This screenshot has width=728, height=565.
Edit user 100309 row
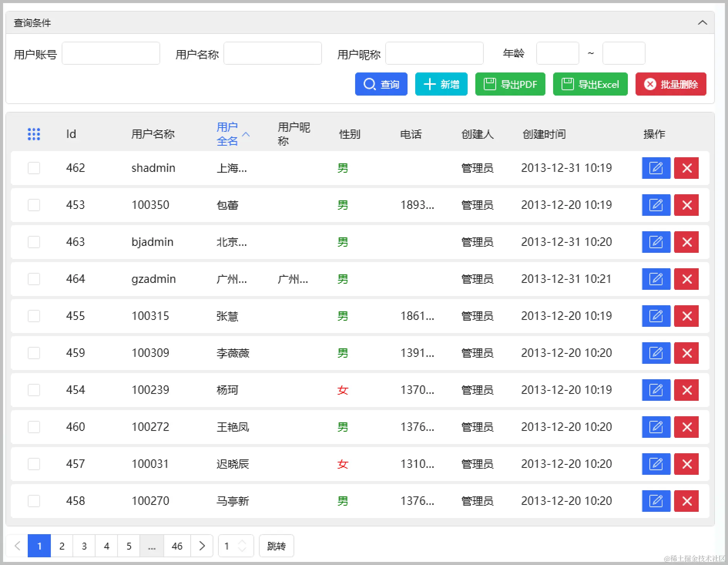[656, 353]
